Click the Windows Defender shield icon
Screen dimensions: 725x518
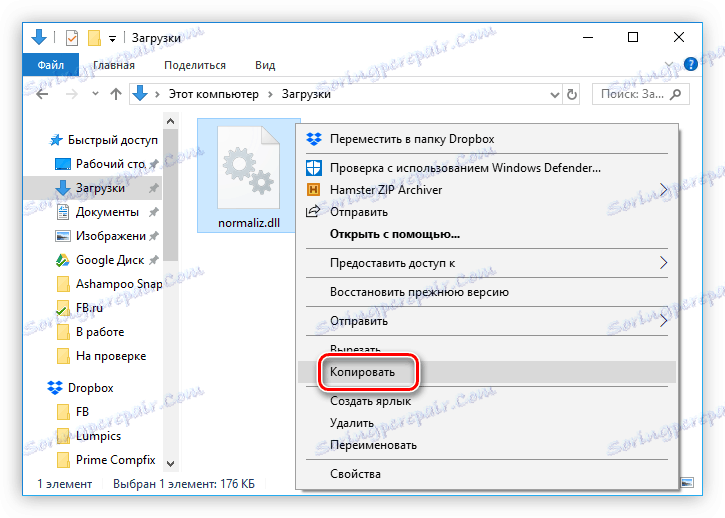point(313,167)
